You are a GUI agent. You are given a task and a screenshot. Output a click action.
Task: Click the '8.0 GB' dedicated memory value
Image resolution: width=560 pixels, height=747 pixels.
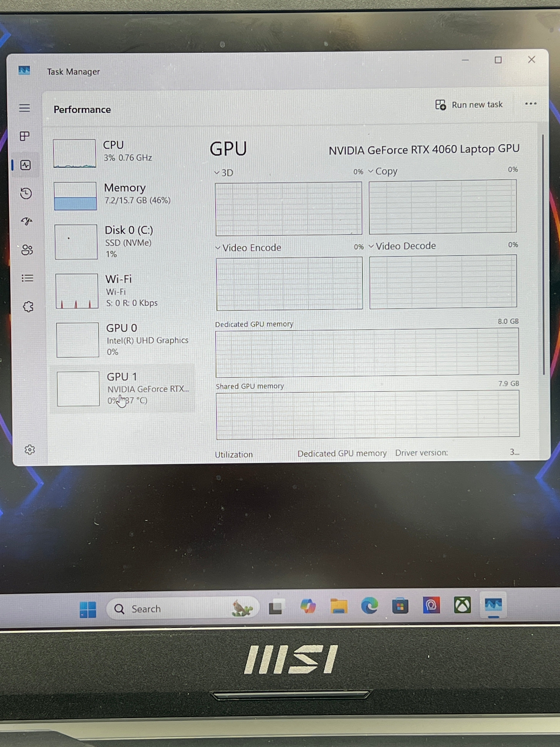pos(508,321)
